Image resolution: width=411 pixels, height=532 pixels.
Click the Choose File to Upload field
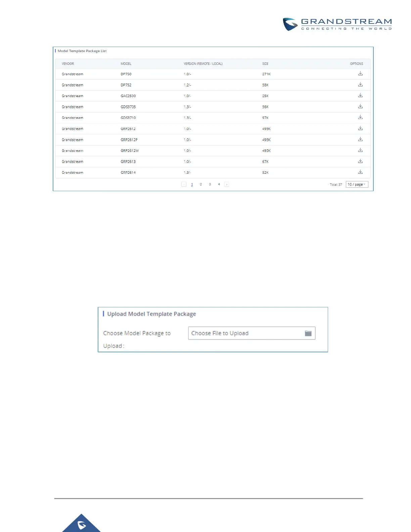coord(252,333)
